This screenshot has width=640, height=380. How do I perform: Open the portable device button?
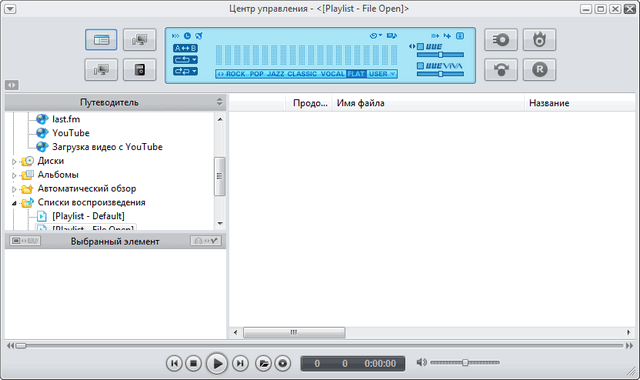coord(140,69)
